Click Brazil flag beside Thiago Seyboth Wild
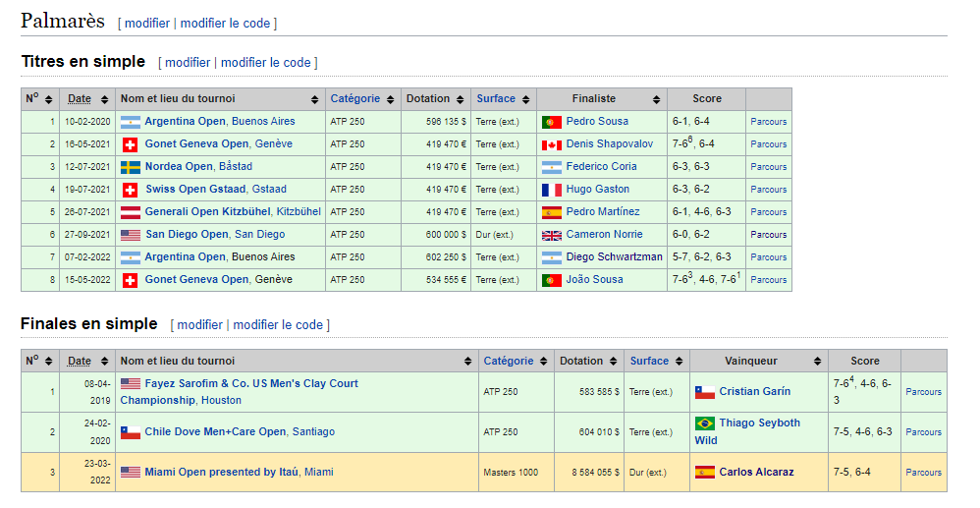The height and width of the screenshot is (508, 980). click(704, 423)
